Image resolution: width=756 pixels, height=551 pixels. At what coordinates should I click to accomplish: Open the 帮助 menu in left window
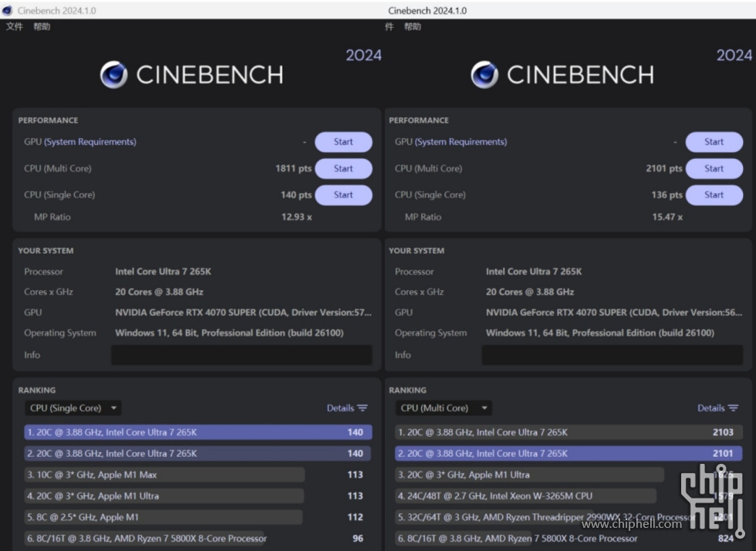pyautogui.click(x=42, y=26)
